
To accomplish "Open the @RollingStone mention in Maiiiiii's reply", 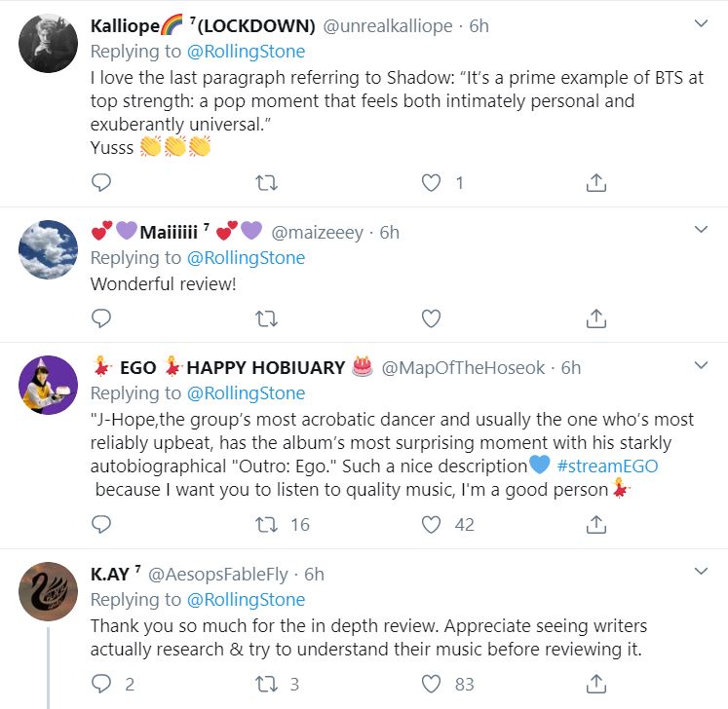I will pos(246,258).
